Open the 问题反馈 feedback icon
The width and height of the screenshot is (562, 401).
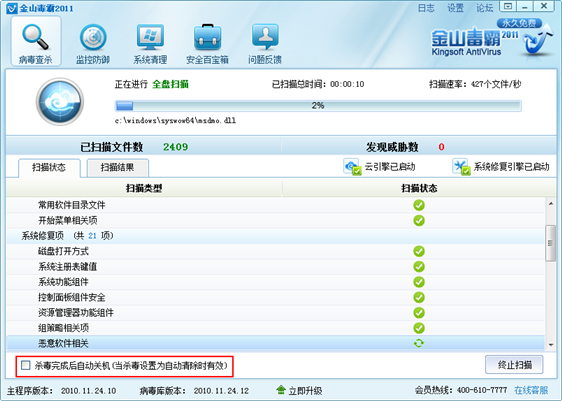265,37
